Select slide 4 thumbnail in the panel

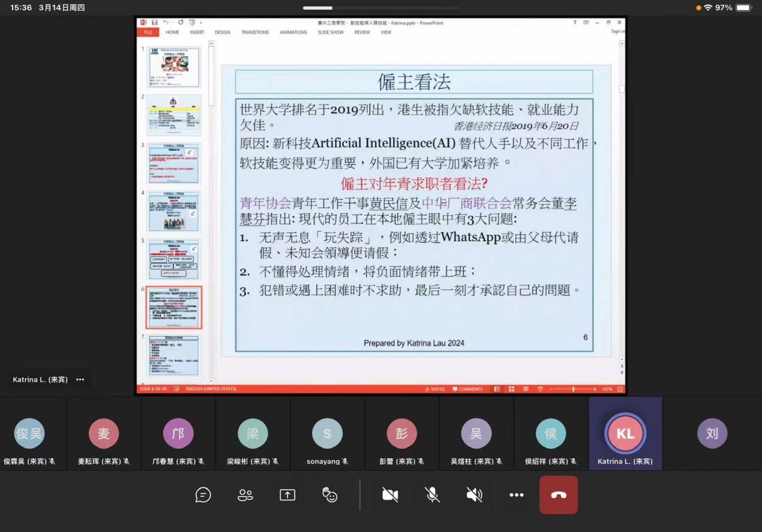[x=174, y=212]
